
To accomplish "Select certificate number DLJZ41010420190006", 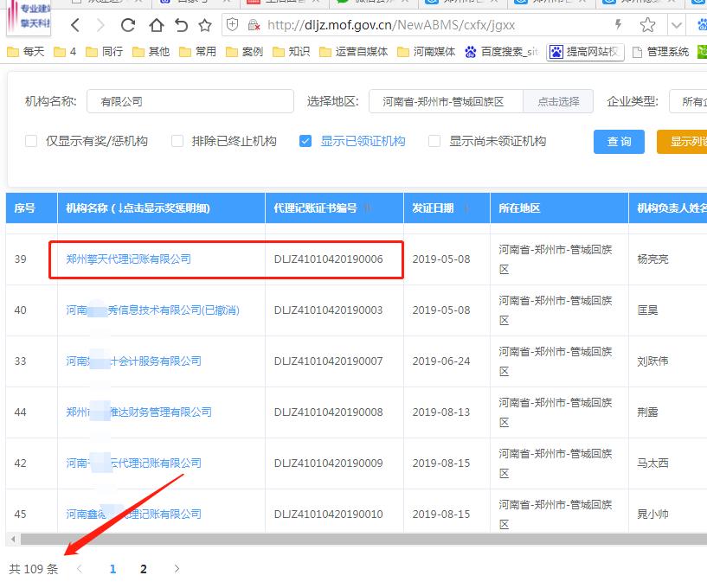I will point(328,259).
